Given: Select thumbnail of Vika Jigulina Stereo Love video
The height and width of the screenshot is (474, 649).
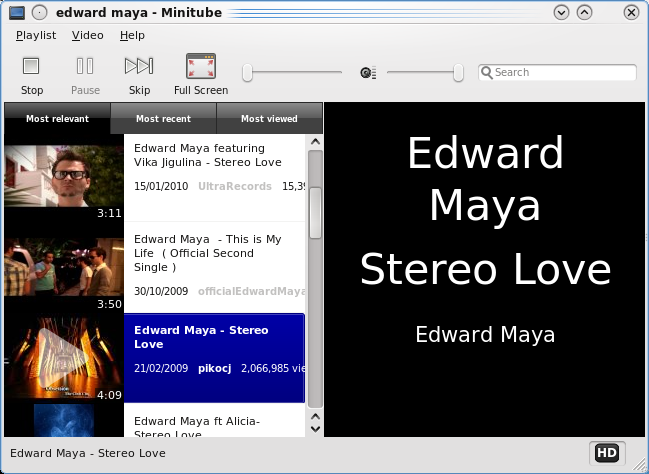Looking at the screenshot, I should 64,176.
